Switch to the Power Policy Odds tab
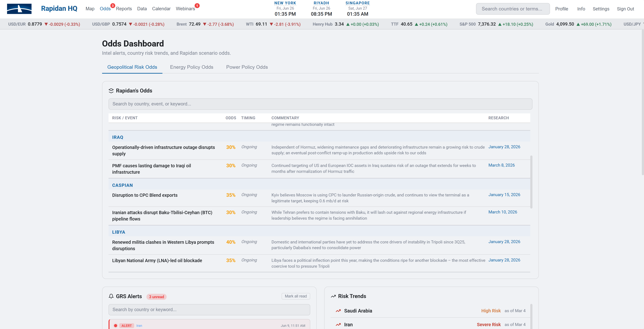This screenshot has height=329, width=644. point(247,67)
